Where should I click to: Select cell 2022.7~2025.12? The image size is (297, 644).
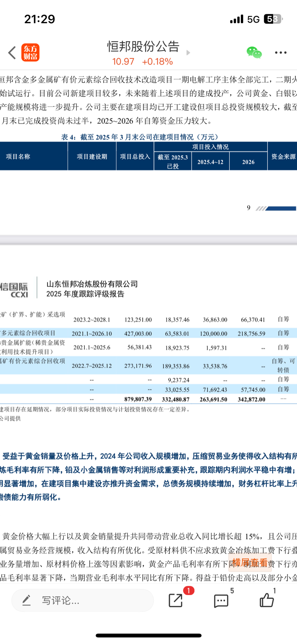pos(92,366)
